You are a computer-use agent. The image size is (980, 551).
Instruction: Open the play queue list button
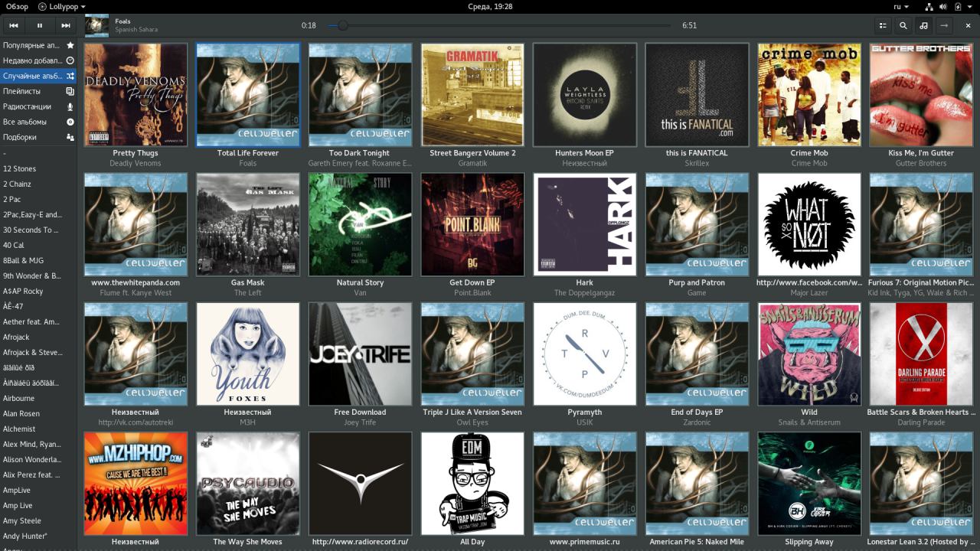(883, 25)
